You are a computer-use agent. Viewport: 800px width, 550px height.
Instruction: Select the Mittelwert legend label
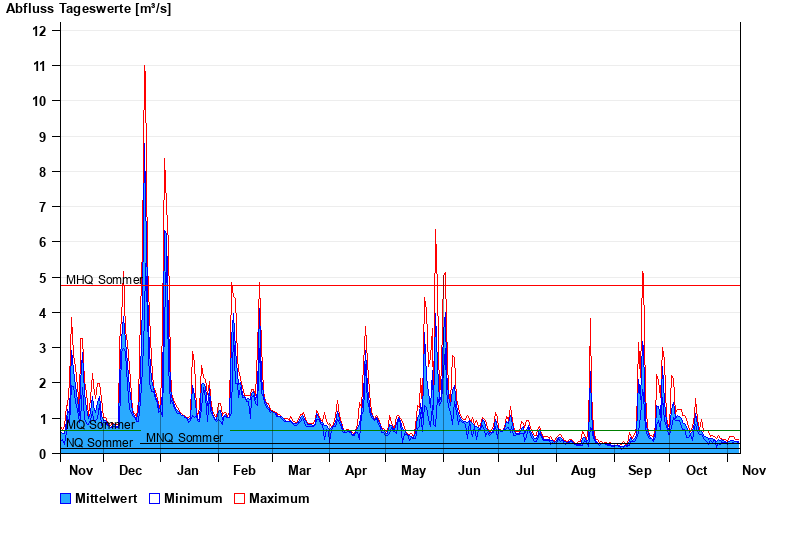(x=105, y=499)
